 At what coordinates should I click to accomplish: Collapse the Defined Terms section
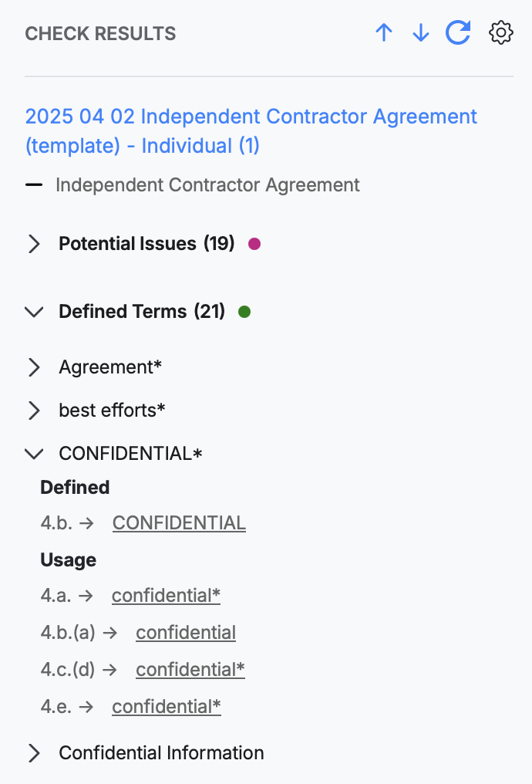point(34,312)
